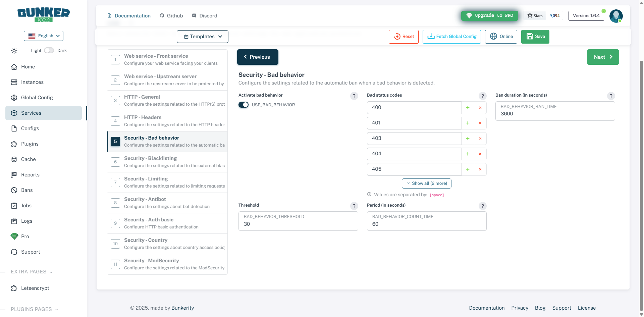Toggle the Online mode button
The image size is (644, 317).
[x=501, y=37]
